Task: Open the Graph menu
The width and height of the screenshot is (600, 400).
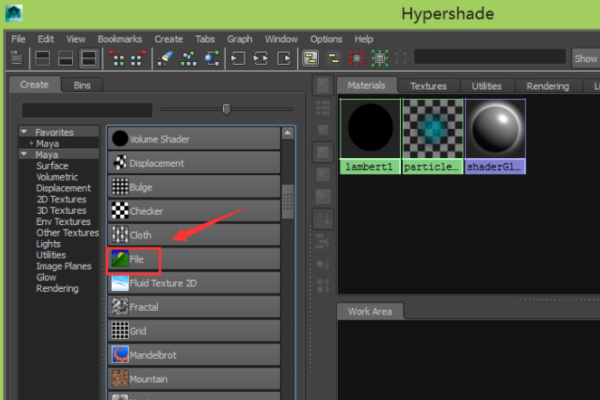Action: (x=240, y=39)
